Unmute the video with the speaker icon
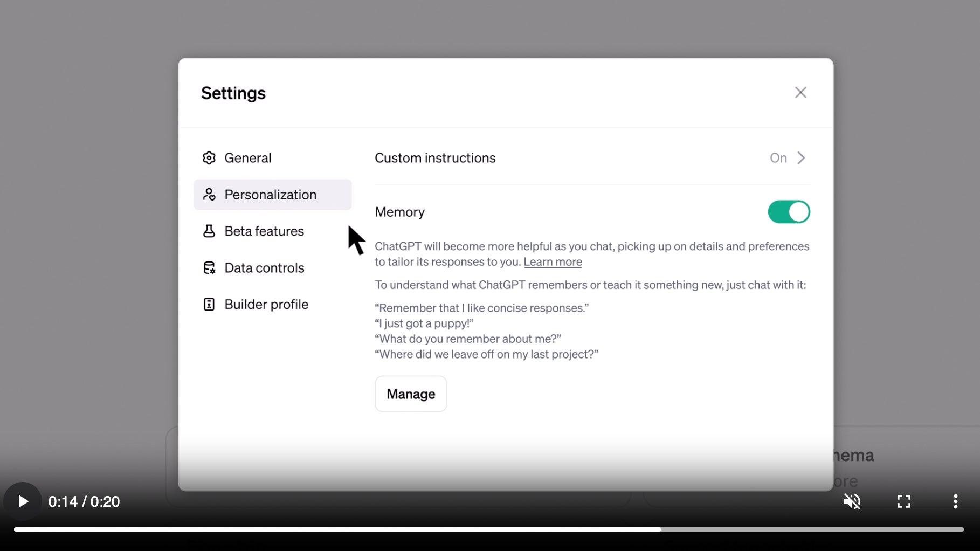Viewport: 980px width, 551px height. click(852, 501)
